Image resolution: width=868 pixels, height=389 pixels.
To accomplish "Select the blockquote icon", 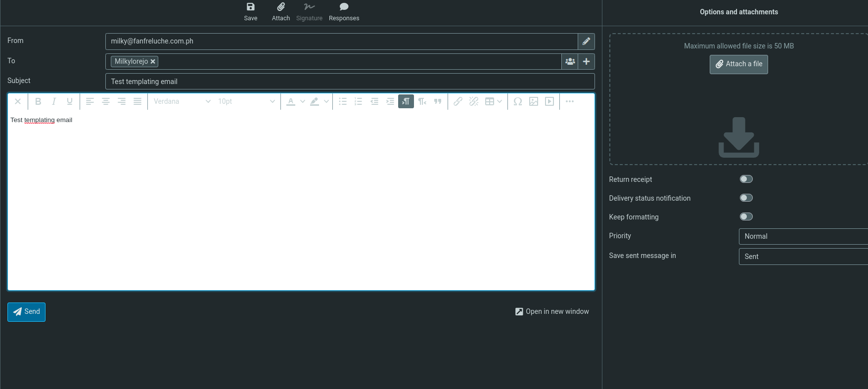I will tap(438, 101).
